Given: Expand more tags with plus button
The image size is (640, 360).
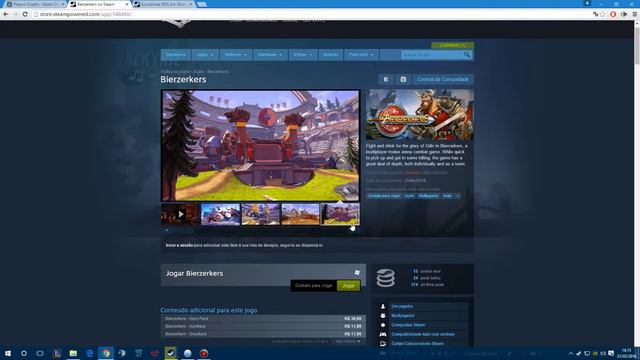Looking at the screenshot, I should click(458, 196).
